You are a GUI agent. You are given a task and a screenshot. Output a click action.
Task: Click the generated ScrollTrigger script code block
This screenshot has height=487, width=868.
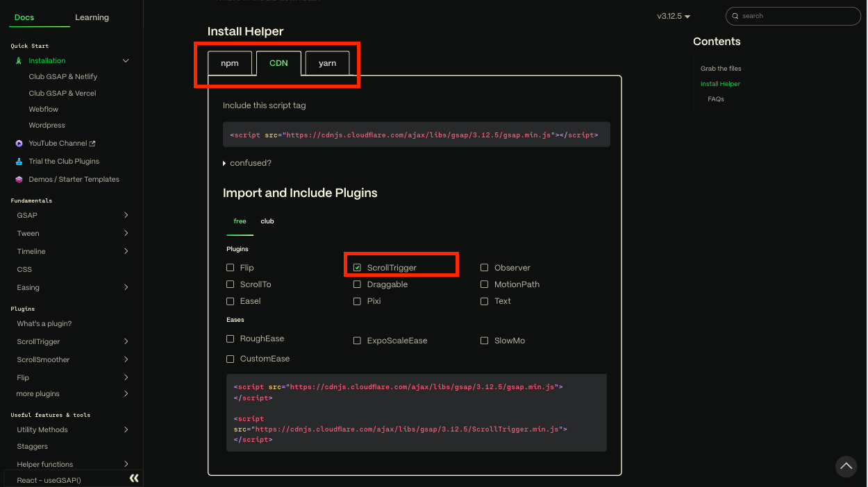(417, 413)
